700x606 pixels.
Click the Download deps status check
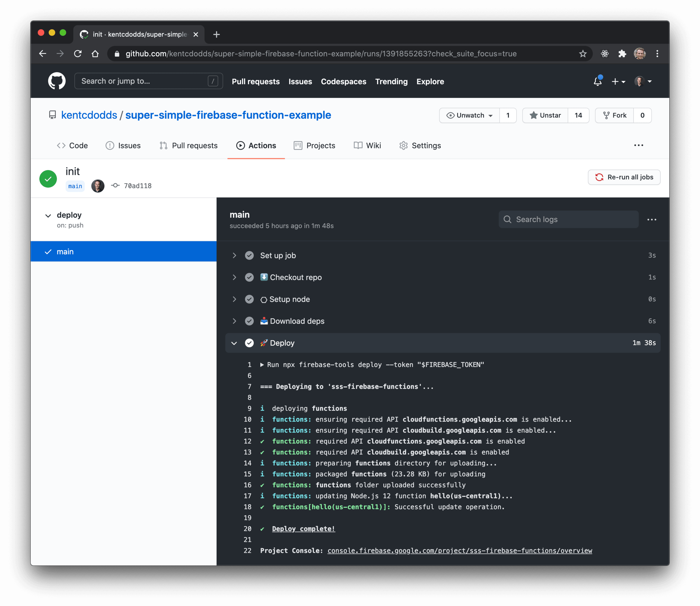click(249, 321)
